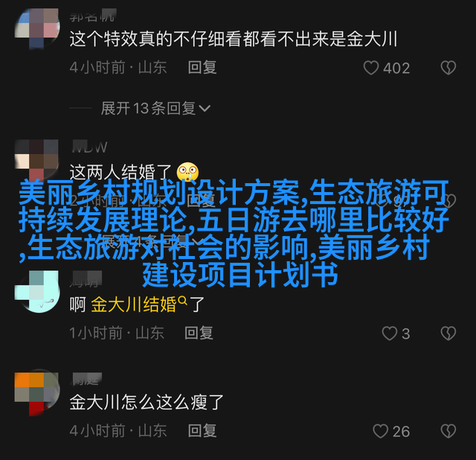Open the first commenter's avatar
The height and width of the screenshot is (460, 476).
click(37, 29)
